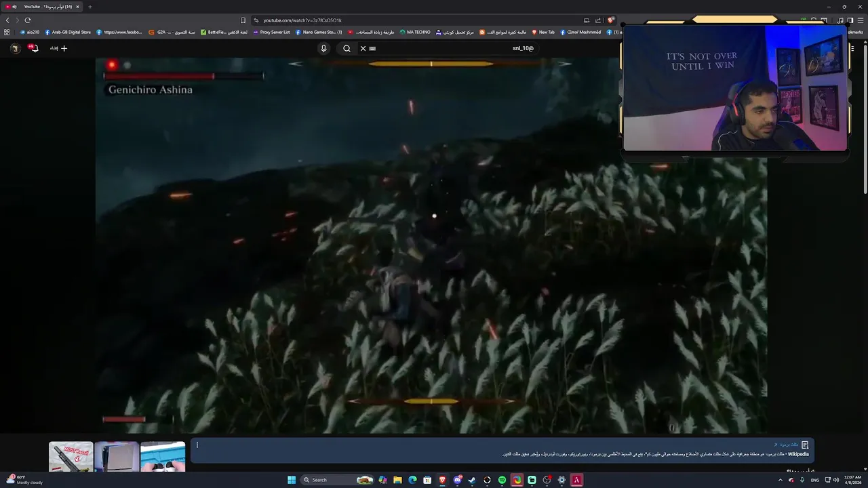This screenshot has width=868, height=488.
Task: Open Spotify from taskbar
Action: coord(502,480)
